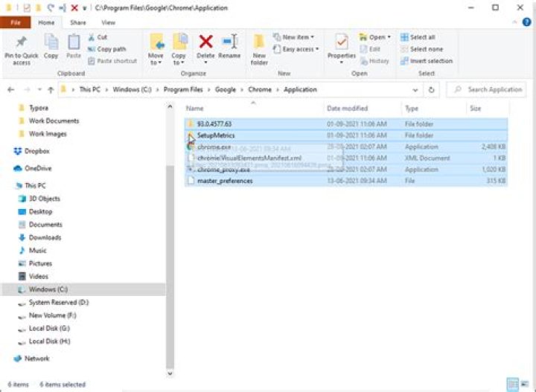Click navigation pane scrollbar up arrow
This screenshot has width=536, height=392.
coord(170,107)
